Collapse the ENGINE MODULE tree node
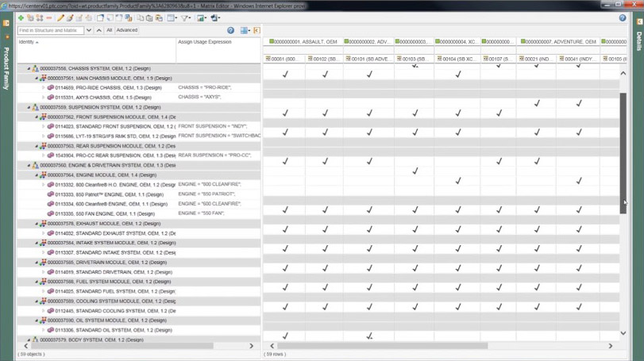Screen dimensions: 644x361 [x=37, y=175]
